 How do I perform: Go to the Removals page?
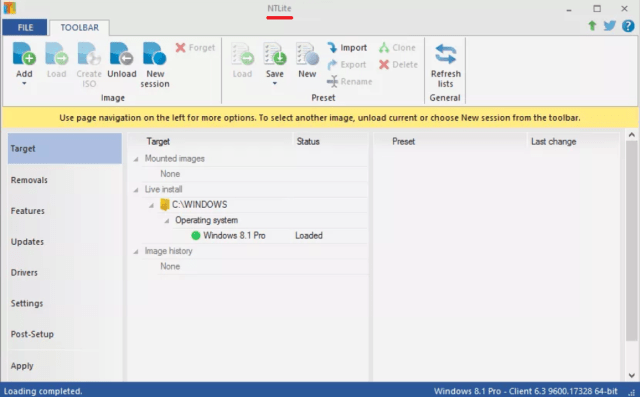click(x=64, y=180)
